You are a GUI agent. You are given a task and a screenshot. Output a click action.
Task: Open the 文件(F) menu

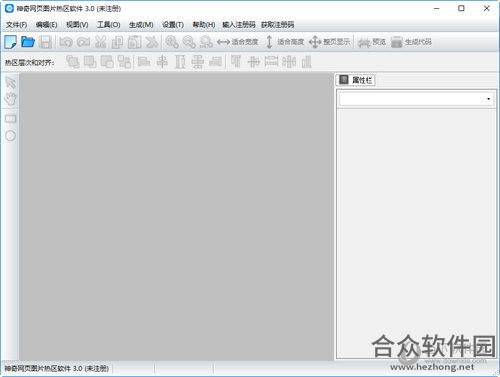pyautogui.click(x=16, y=25)
